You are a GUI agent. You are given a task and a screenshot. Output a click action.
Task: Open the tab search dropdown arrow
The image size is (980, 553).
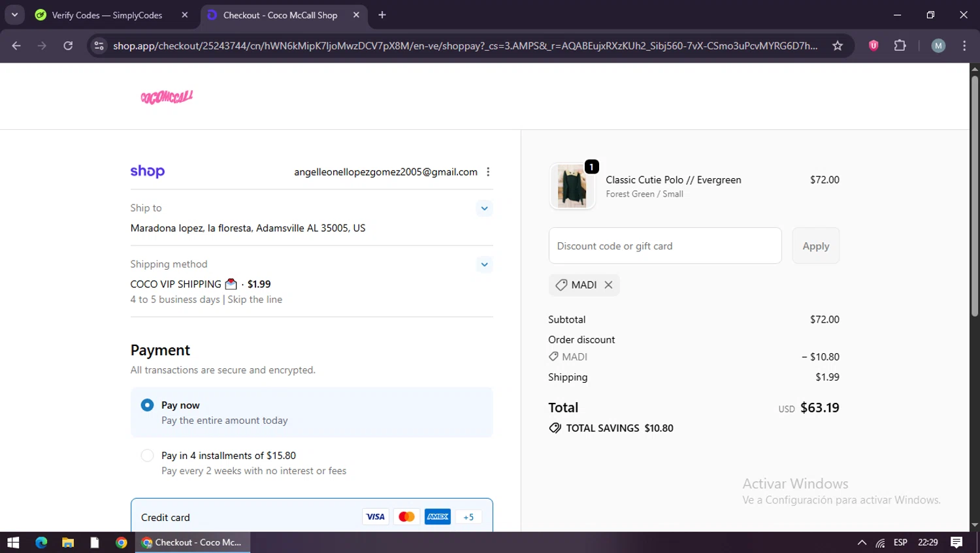click(14, 15)
